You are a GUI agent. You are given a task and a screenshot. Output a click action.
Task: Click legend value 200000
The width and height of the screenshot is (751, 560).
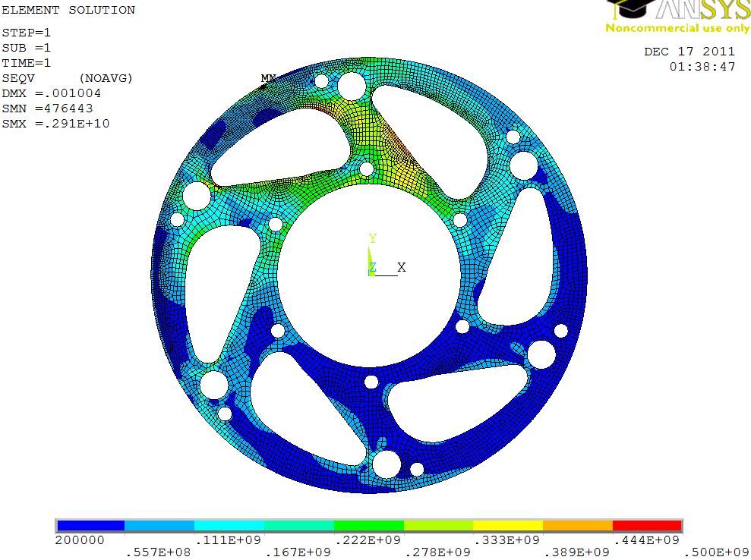click(x=80, y=540)
